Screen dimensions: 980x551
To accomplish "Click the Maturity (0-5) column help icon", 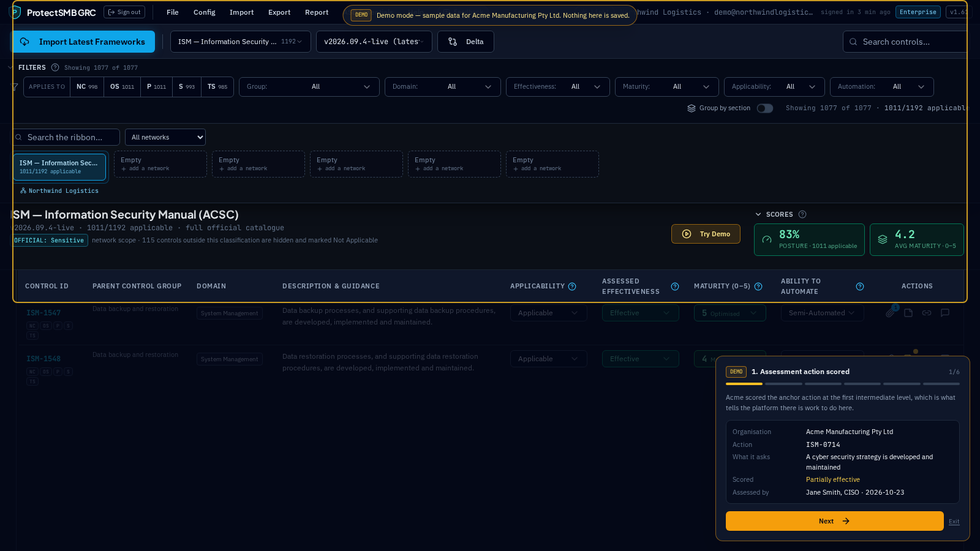I will pos(758,287).
